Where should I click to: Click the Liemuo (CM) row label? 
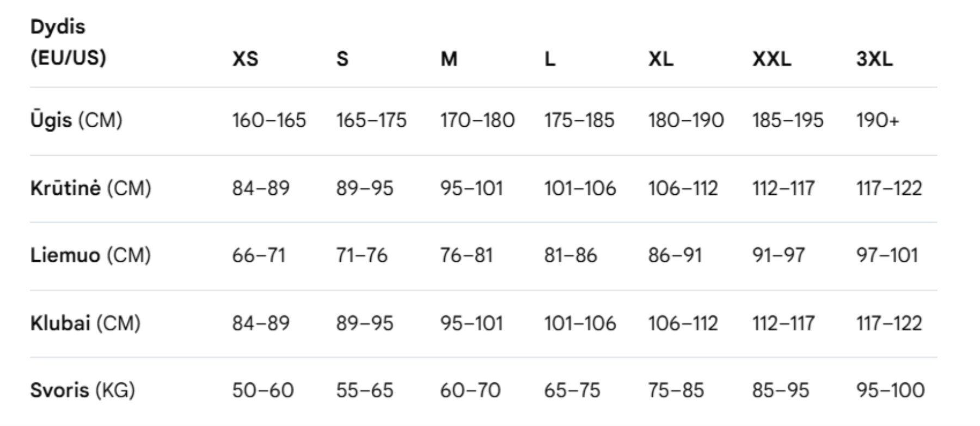pos(90,255)
